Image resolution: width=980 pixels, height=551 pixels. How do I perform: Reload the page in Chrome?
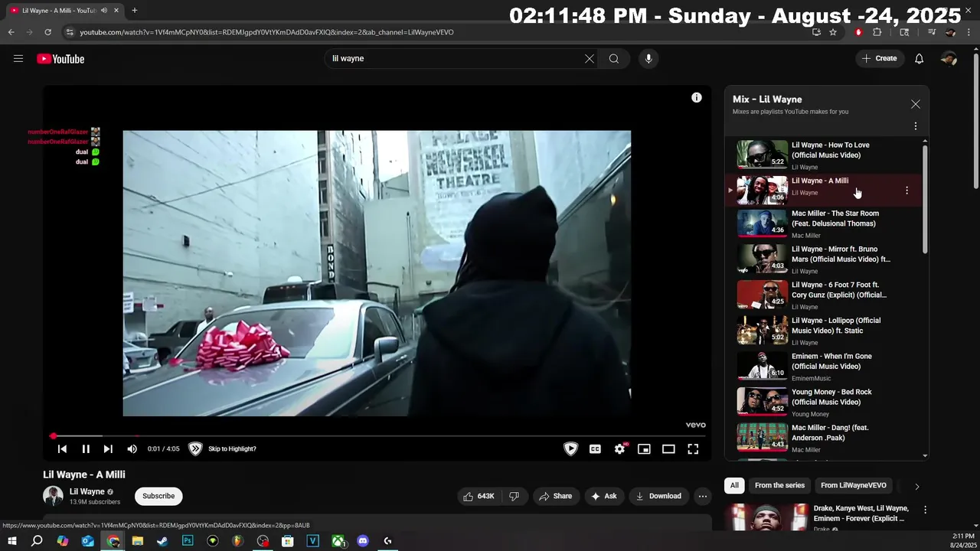pyautogui.click(x=47, y=32)
